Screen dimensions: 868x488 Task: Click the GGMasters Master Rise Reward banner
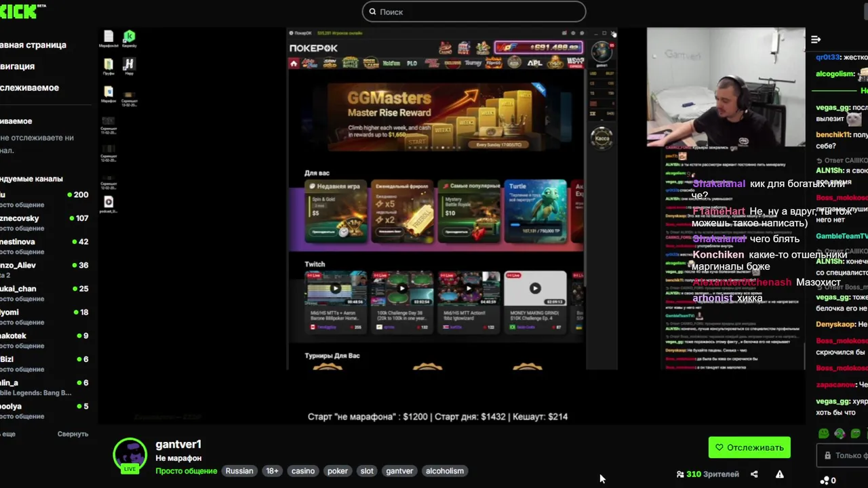pos(438,117)
